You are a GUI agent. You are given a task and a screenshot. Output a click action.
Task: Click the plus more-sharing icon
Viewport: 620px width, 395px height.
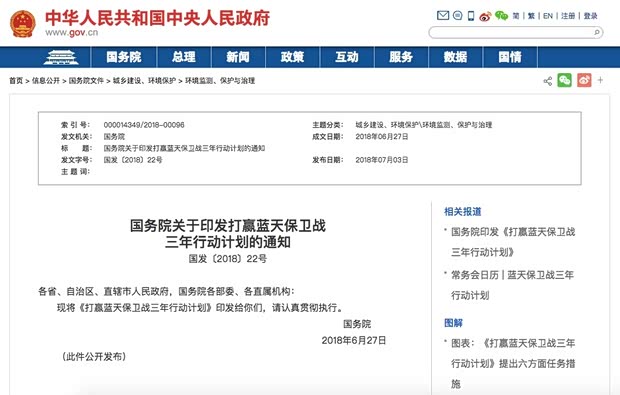[x=600, y=80]
